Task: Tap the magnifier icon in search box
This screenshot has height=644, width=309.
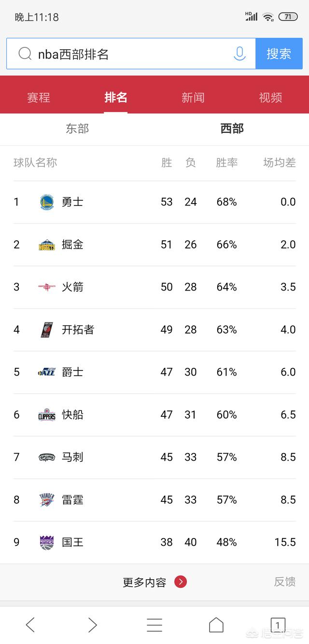Action: tap(25, 54)
